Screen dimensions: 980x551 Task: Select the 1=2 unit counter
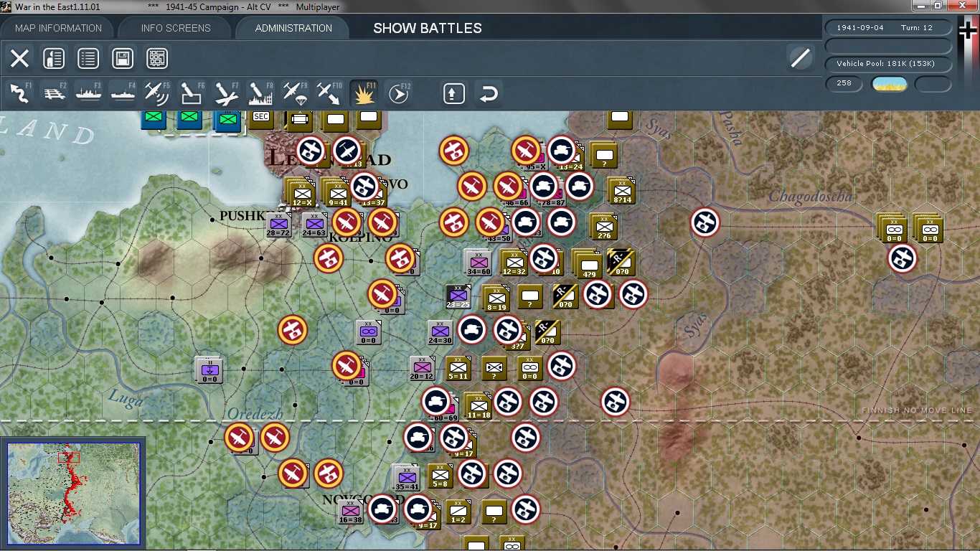tap(458, 512)
